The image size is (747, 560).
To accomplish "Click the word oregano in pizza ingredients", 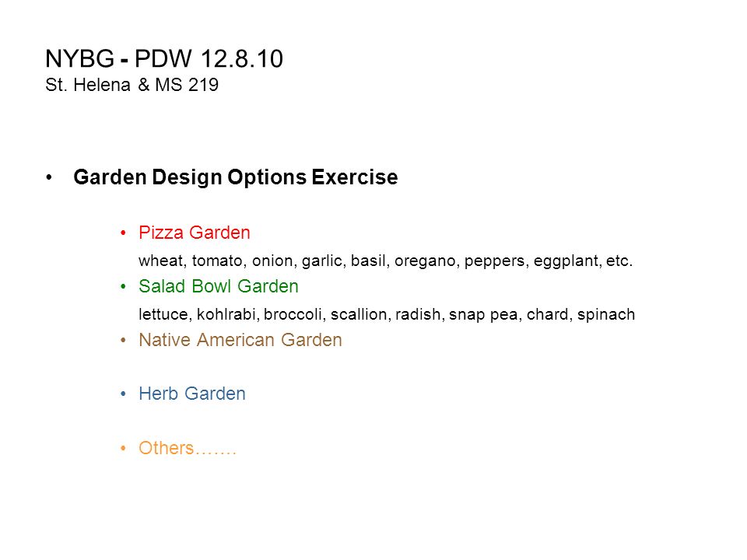I will coord(425,261).
